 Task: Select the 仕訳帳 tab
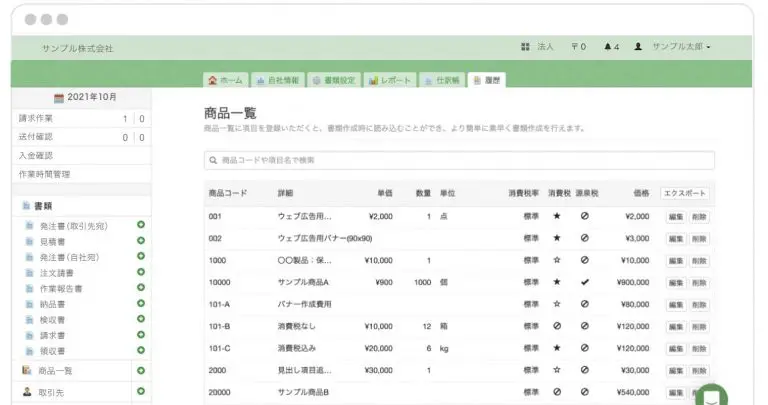click(x=442, y=80)
